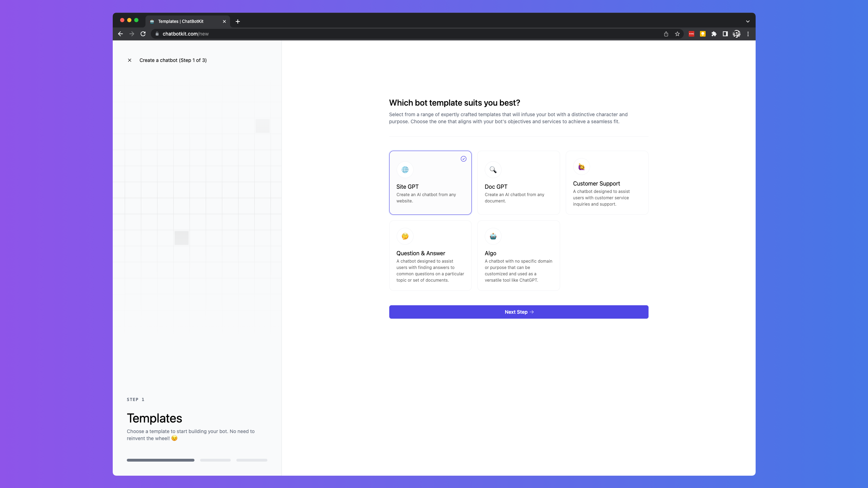Click the Next Step button
This screenshot has width=868, height=488.
pos(519,312)
